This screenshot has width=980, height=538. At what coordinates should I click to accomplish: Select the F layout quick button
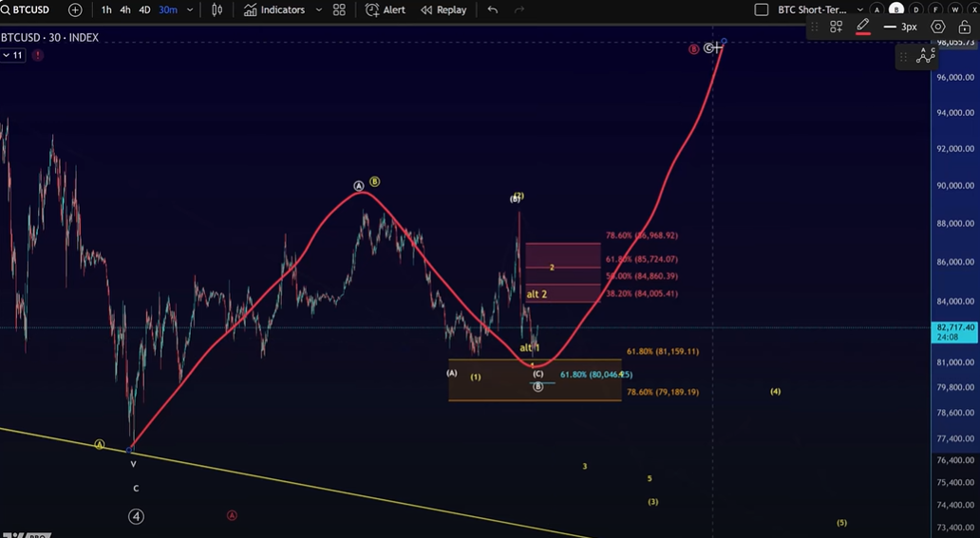tap(935, 9)
